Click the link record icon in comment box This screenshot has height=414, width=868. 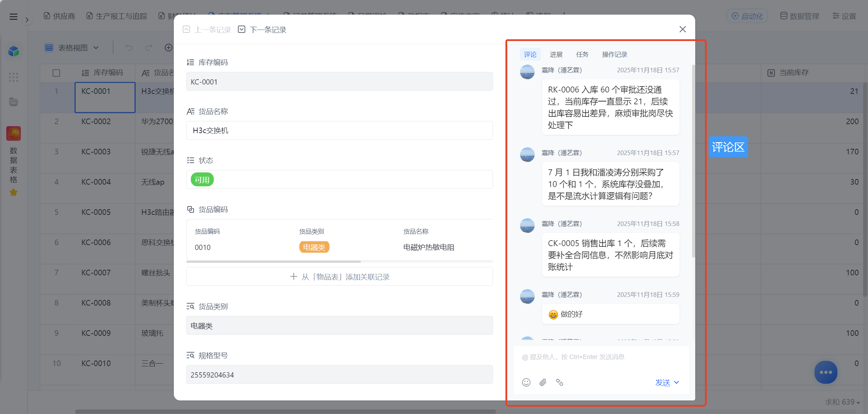tap(560, 382)
